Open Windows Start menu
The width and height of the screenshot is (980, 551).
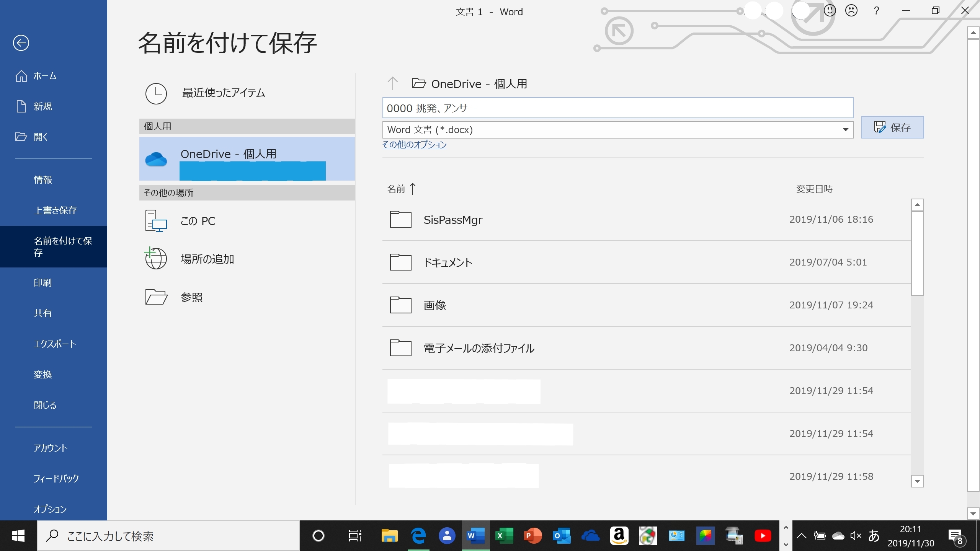click(18, 536)
